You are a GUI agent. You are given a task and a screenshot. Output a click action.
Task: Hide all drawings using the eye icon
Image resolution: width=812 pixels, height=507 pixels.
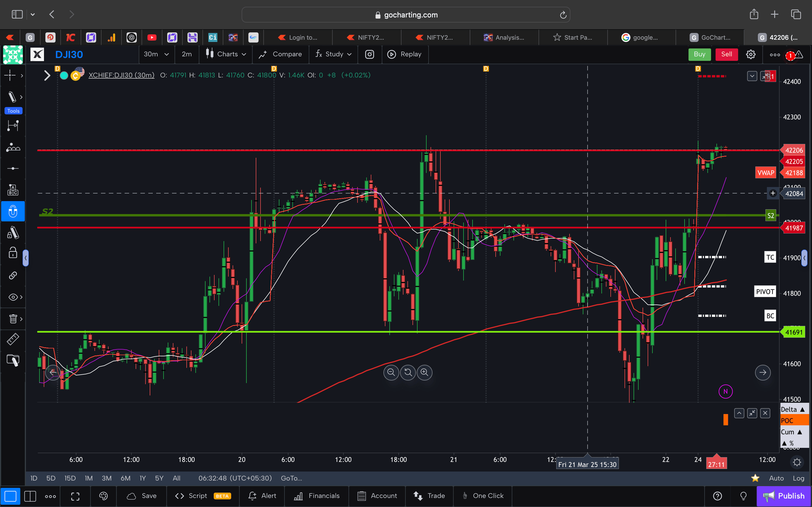[x=13, y=297]
